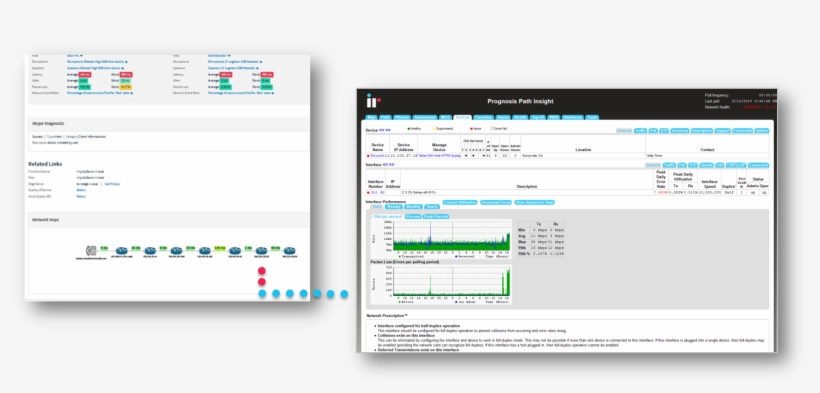Select the device Inventory sub-tab
820x393 pixels.
pos(680,130)
